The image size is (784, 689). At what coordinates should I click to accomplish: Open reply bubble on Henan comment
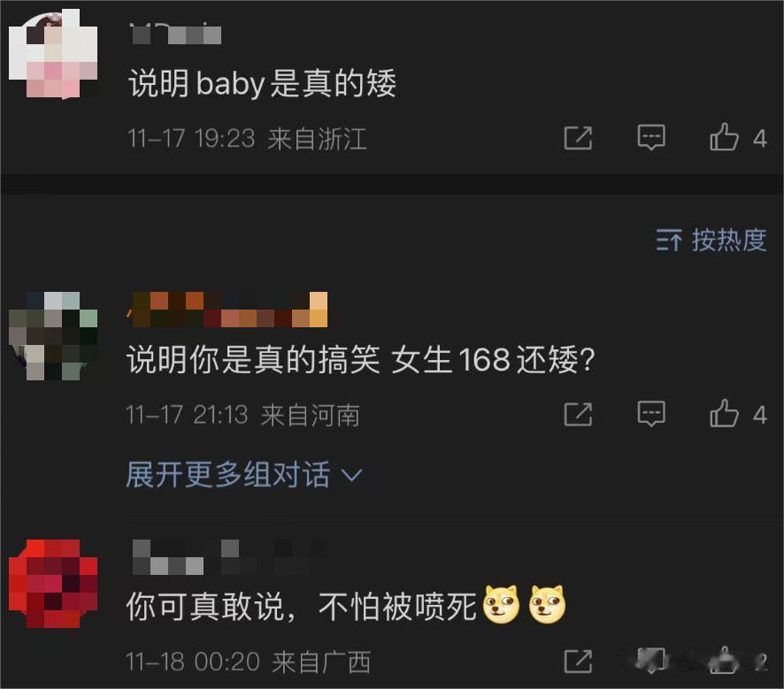click(651, 414)
